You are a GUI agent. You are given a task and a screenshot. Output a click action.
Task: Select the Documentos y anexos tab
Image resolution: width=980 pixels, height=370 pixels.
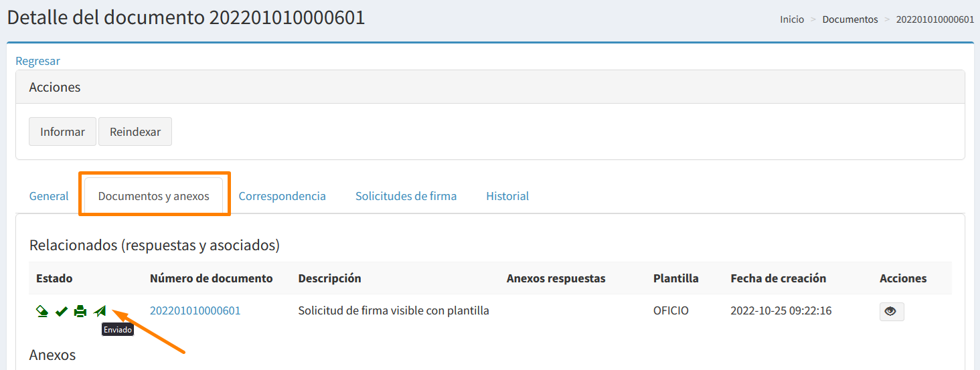[x=154, y=196]
